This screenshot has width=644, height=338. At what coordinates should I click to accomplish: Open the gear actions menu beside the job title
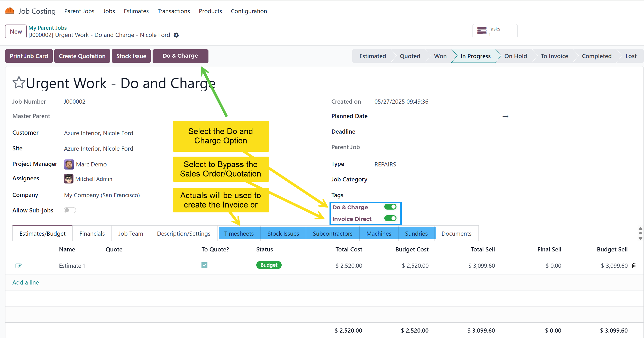point(176,35)
